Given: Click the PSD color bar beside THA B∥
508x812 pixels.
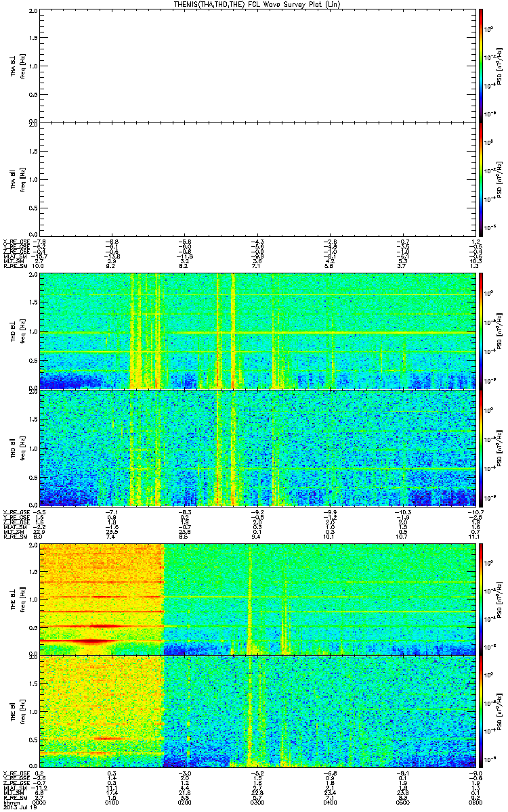Looking at the screenshot, I should [481, 179].
